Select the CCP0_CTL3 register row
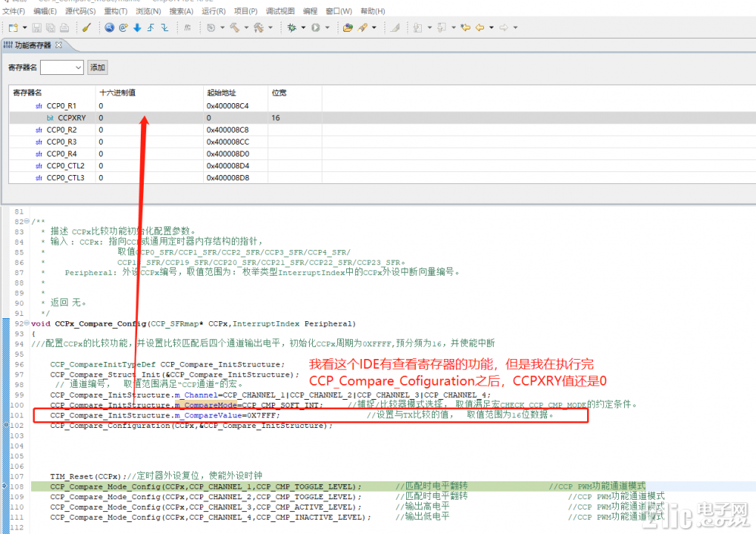756x534 pixels. coord(382,178)
